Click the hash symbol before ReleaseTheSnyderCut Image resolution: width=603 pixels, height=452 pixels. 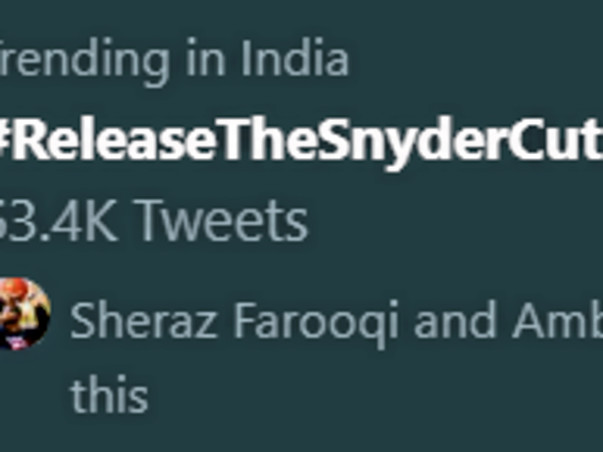click(4, 138)
